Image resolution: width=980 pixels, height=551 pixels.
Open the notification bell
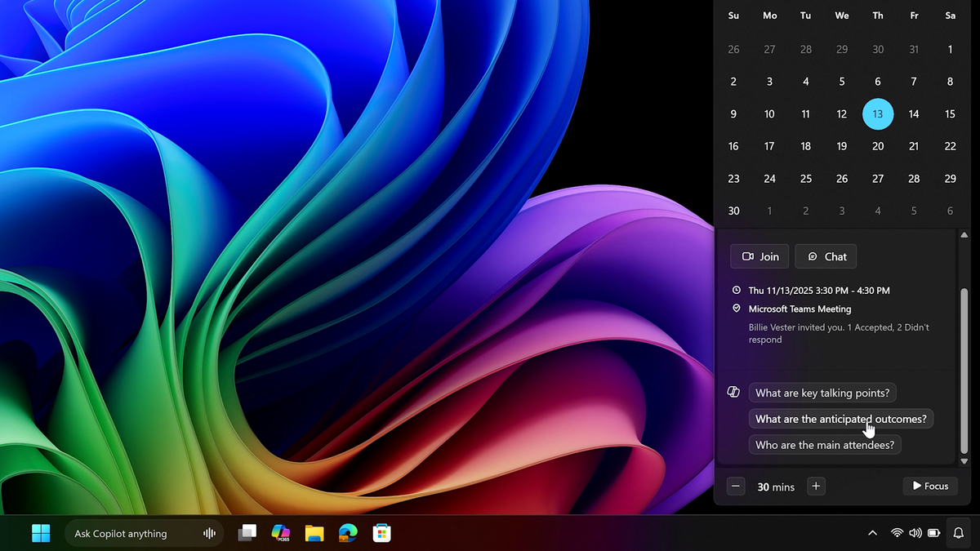pos(958,533)
